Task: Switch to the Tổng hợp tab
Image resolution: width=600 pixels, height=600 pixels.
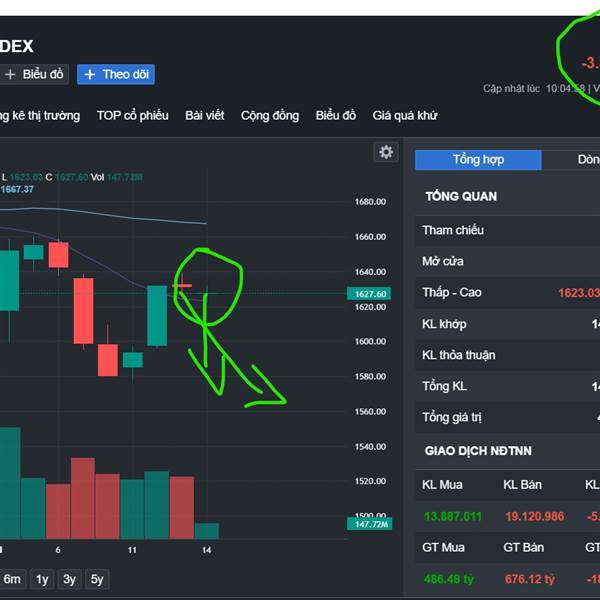Action: 478,160
